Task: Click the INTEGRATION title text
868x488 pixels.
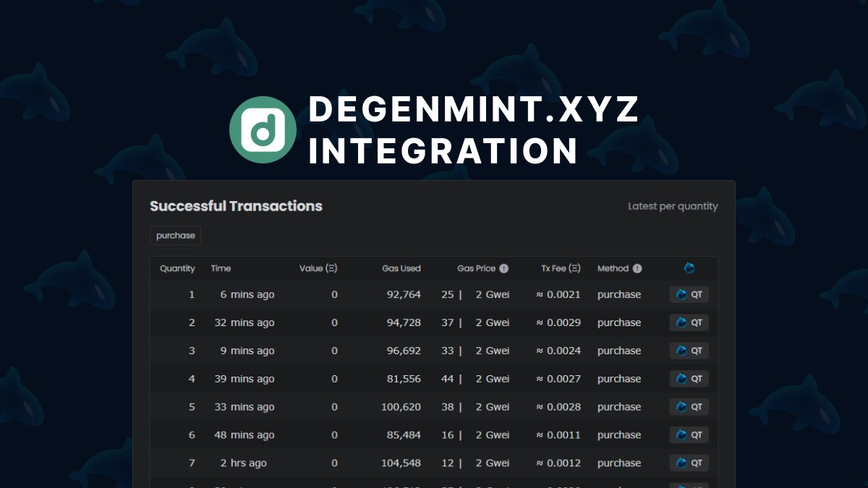Action: click(443, 151)
